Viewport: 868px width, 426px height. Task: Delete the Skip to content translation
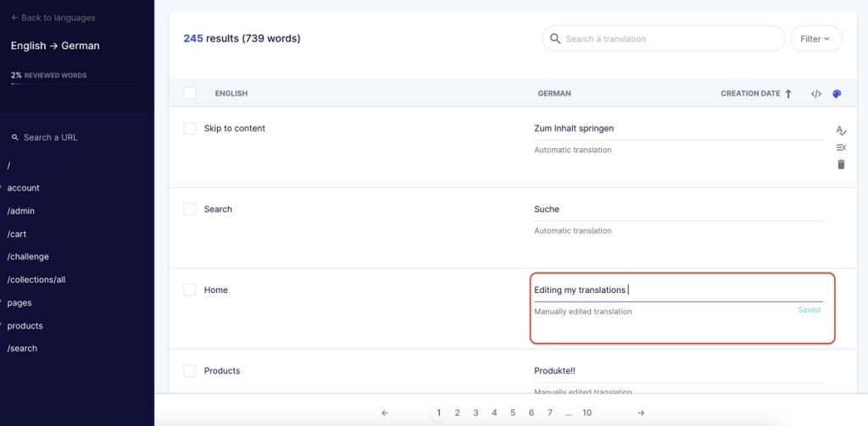[x=841, y=164]
